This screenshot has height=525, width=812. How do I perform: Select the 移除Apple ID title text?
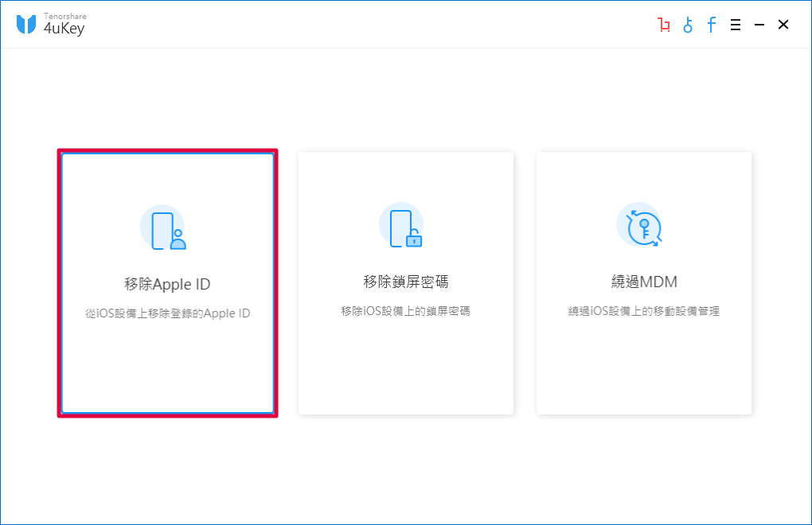[167, 284]
